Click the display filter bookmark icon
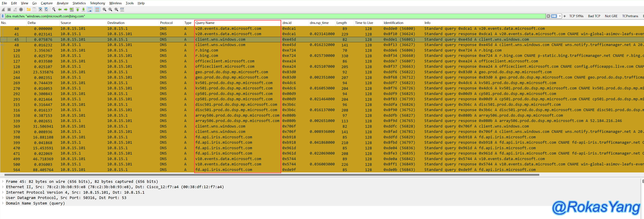Viewport: 644px width, 219px height. point(3,16)
